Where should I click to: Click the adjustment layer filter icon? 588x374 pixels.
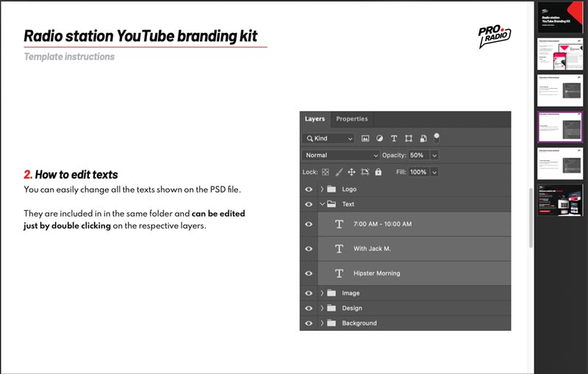(x=379, y=138)
